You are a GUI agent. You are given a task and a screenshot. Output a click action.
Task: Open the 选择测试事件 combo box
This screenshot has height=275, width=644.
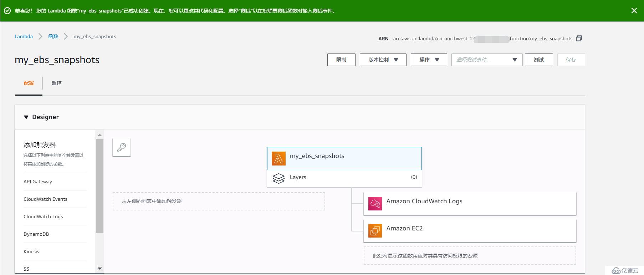click(x=487, y=60)
